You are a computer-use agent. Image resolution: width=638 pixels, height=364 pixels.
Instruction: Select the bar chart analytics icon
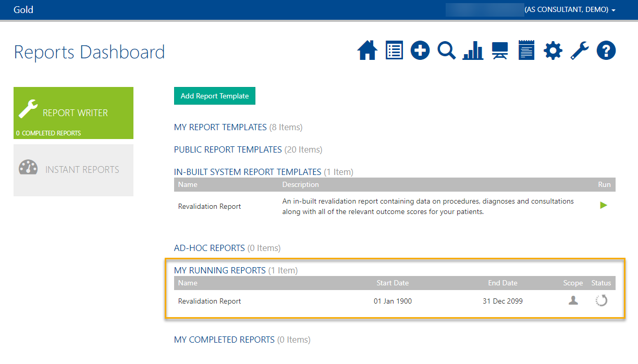click(473, 50)
